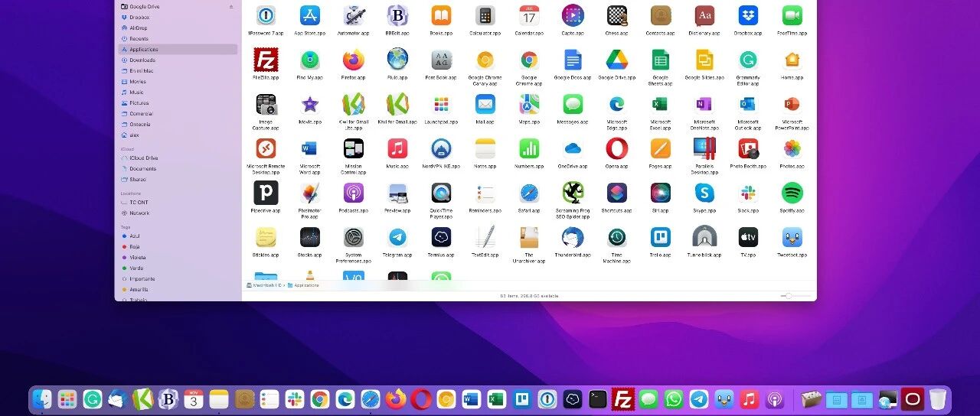This screenshot has height=416, width=980.
Task: Select Google Chrome Canary.app in Finder
Action: point(485,60)
